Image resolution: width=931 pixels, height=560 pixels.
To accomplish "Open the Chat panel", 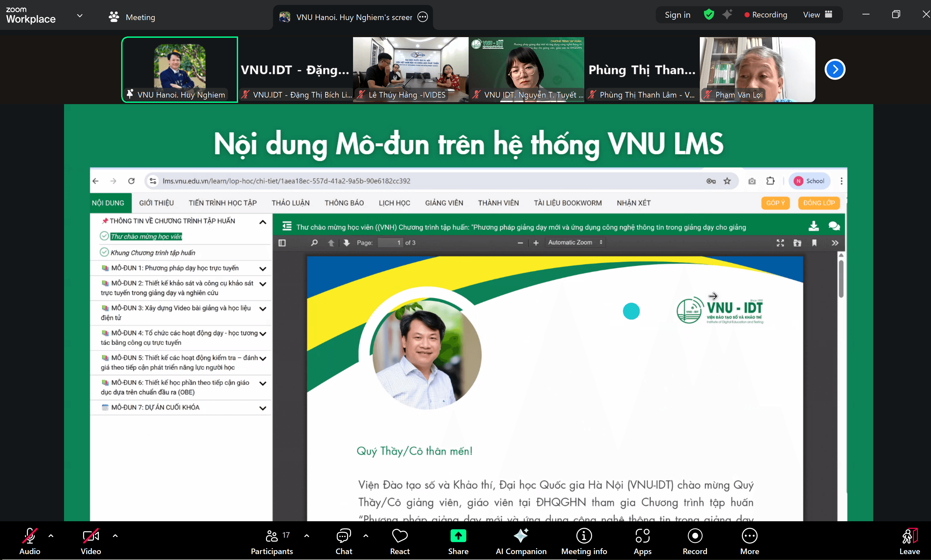I will pyautogui.click(x=344, y=542).
